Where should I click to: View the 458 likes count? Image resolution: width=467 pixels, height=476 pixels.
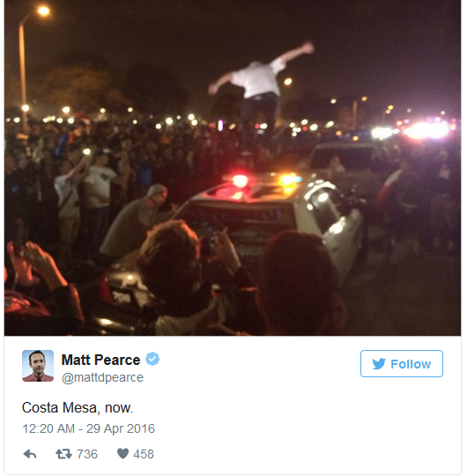point(144,454)
